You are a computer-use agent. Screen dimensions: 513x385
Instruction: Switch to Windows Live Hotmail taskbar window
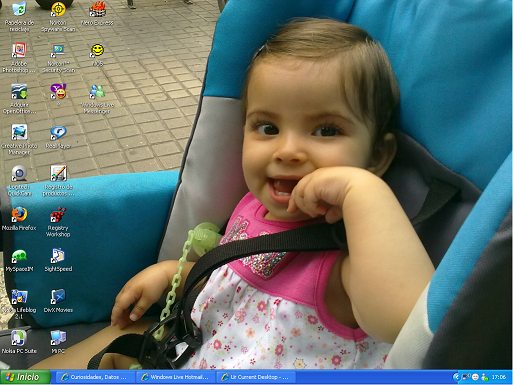pos(174,377)
